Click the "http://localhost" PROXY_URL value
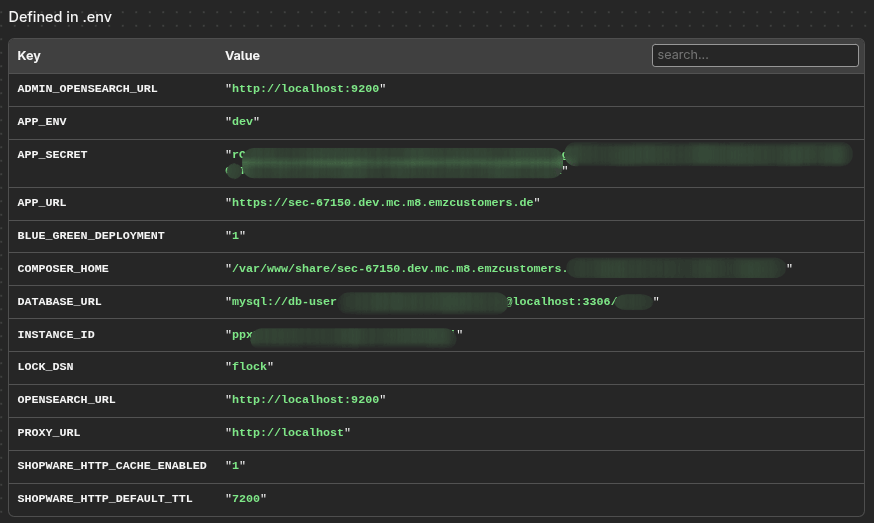This screenshot has height=523, width=874. coord(288,432)
